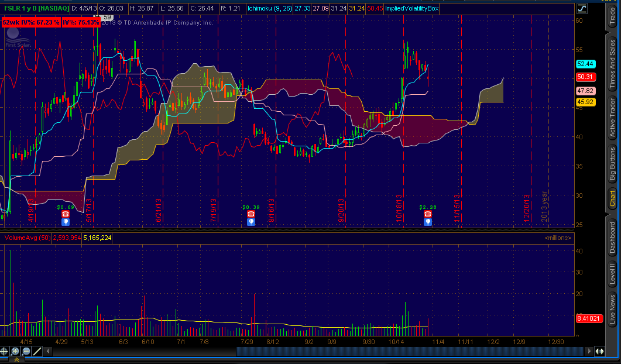This screenshot has height=364, width=621.
Task: Click the $0.39 earnings value
Action: [251, 207]
